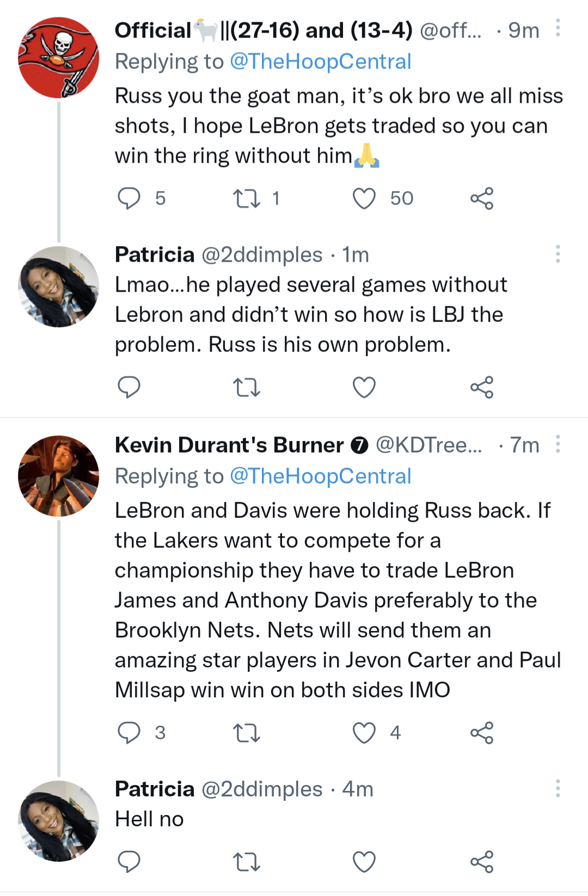Open Kevin Durant's Burner profile avatar
Screen dimensions: 588x896
click(59, 476)
